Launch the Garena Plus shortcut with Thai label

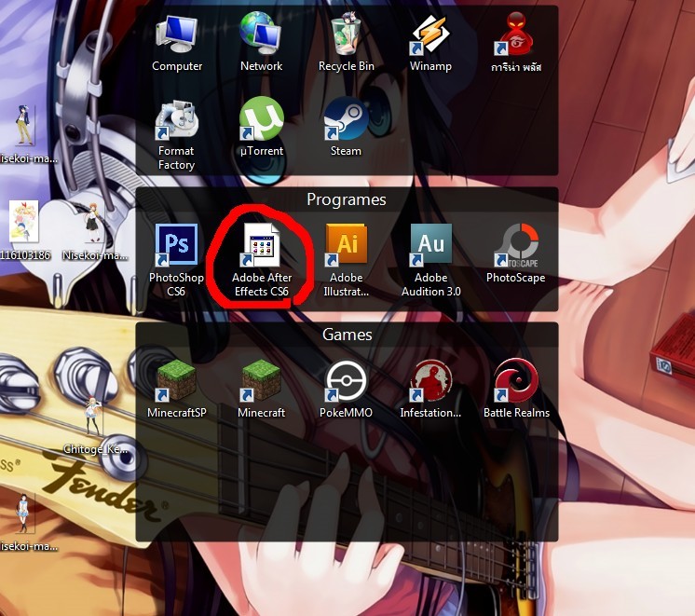[516, 43]
